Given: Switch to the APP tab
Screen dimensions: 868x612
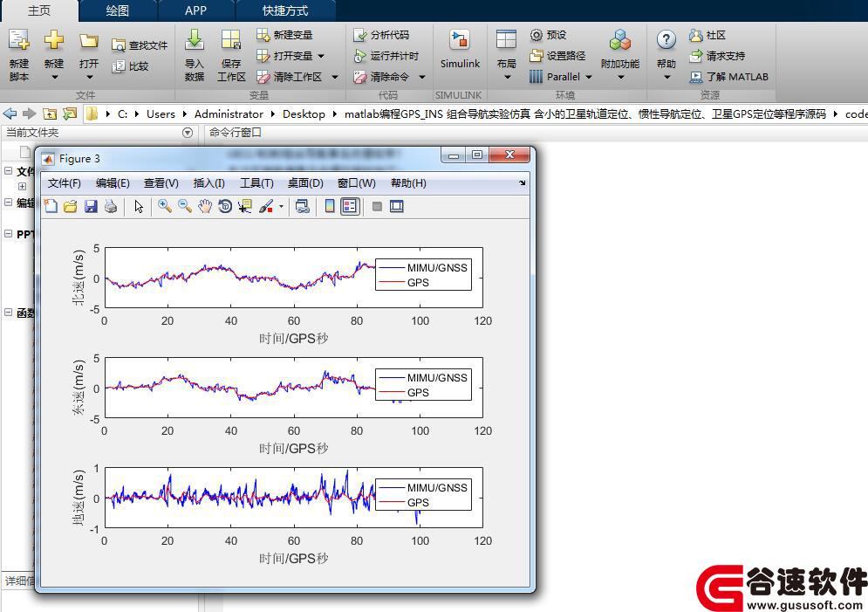Looking at the screenshot, I should pyautogui.click(x=196, y=10).
